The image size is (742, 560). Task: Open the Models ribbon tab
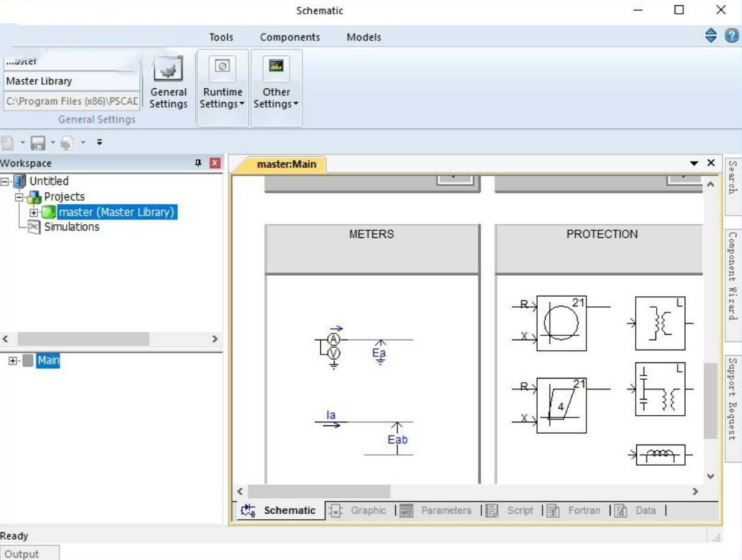coord(364,37)
